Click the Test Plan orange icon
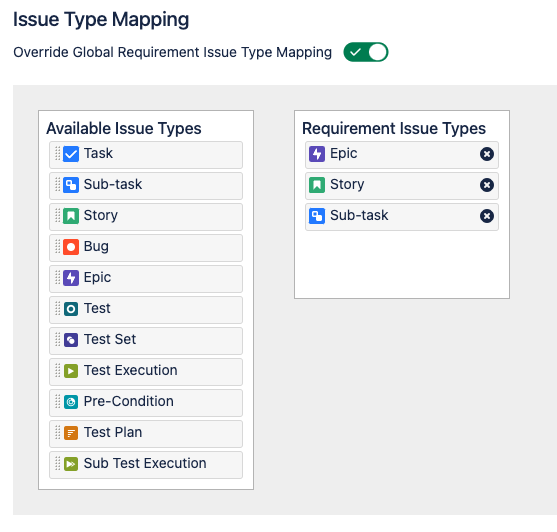557x532 pixels. [x=71, y=433]
